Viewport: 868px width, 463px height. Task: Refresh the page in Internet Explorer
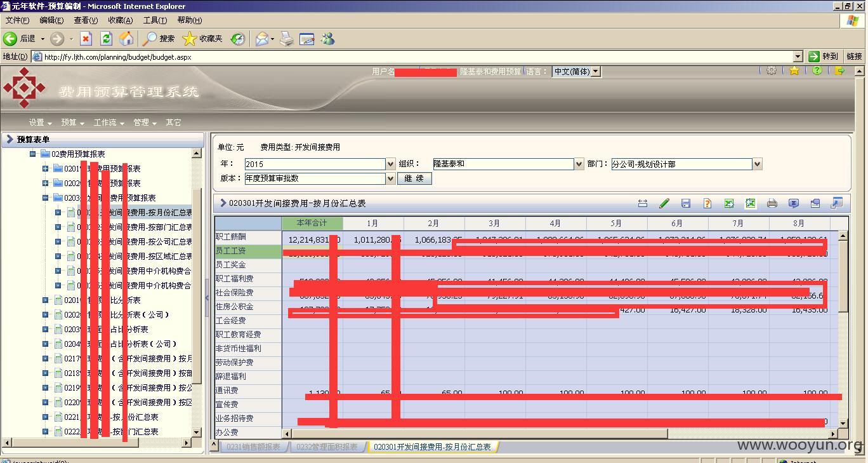(x=107, y=39)
